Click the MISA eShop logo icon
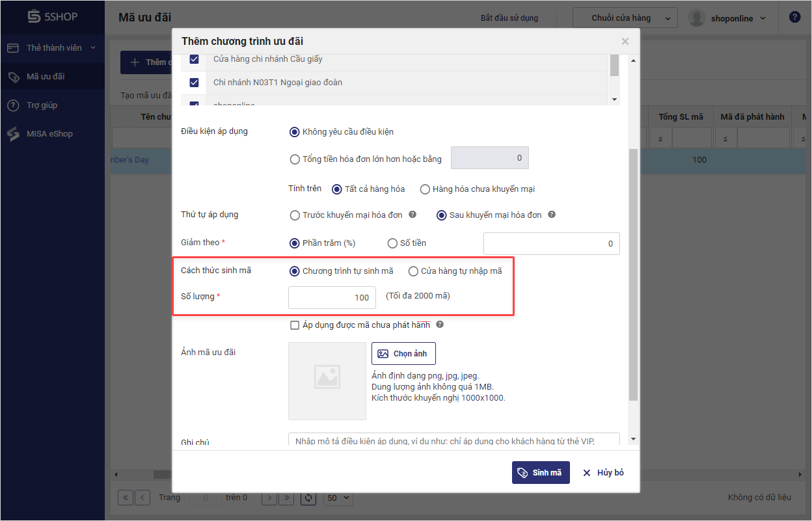Screen dimensions: 812x521 coord(13,134)
